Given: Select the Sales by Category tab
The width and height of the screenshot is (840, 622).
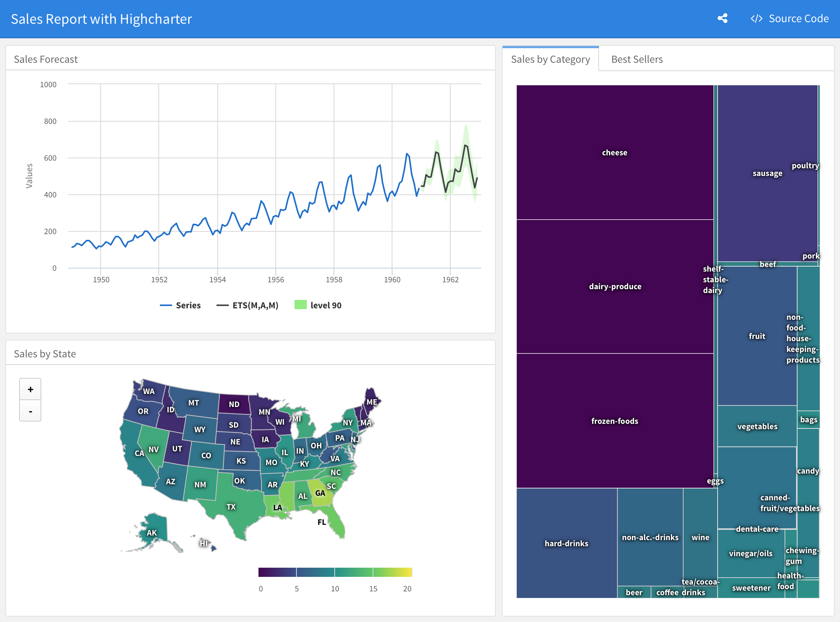Looking at the screenshot, I should [x=550, y=59].
